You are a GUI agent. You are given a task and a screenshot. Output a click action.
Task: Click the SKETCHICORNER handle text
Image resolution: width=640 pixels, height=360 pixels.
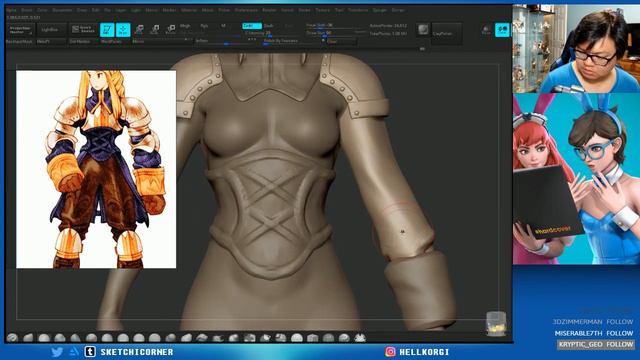(x=137, y=352)
